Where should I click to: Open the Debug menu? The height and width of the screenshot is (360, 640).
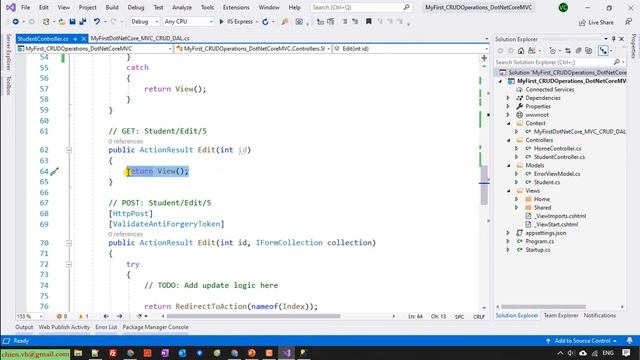(x=136, y=7)
